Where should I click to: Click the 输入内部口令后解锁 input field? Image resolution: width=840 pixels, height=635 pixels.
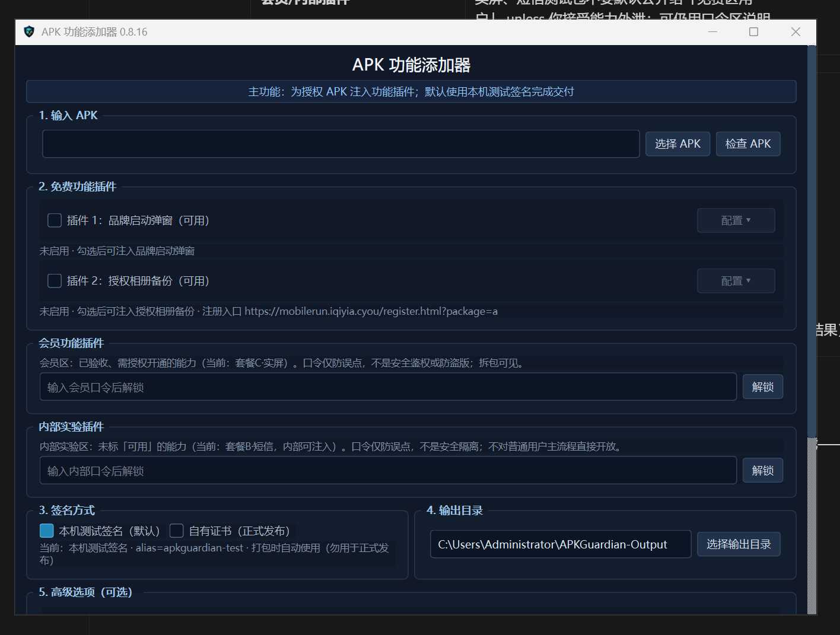pyautogui.click(x=388, y=471)
